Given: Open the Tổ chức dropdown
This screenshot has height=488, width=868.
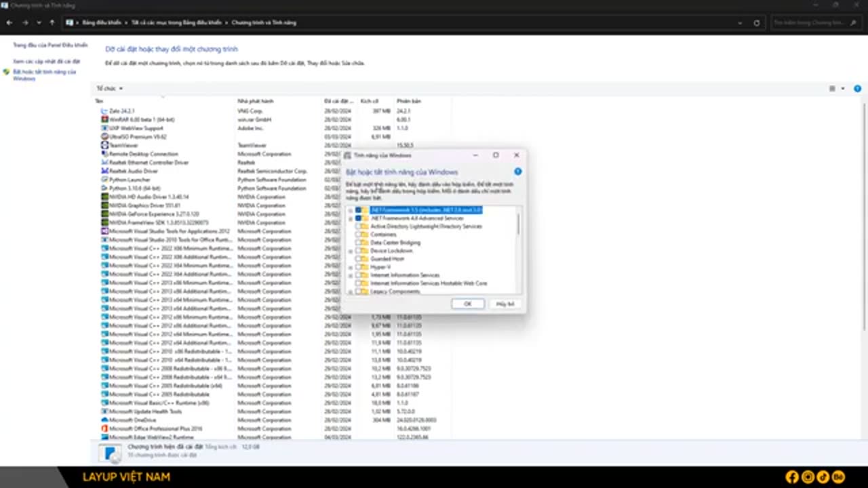Looking at the screenshot, I should [x=109, y=89].
